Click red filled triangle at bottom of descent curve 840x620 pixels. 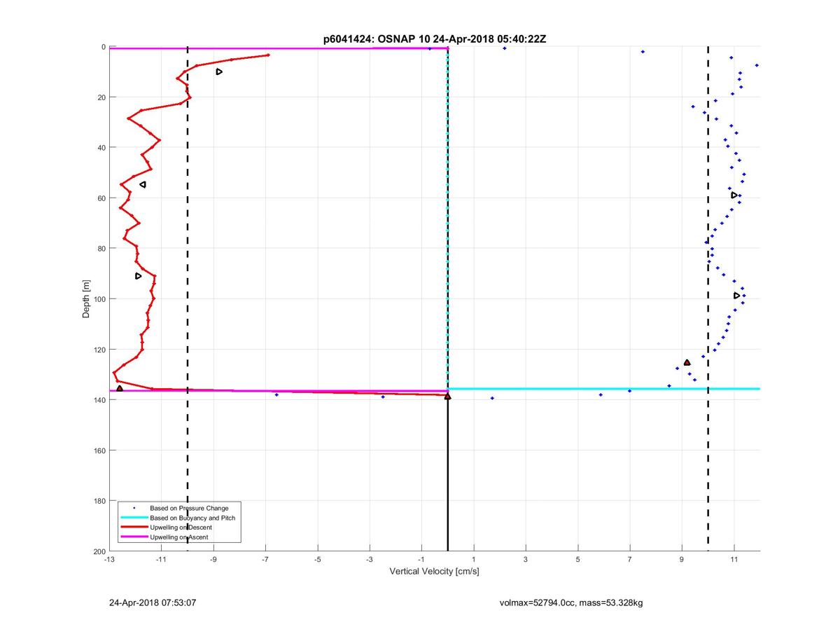click(120, 388)
